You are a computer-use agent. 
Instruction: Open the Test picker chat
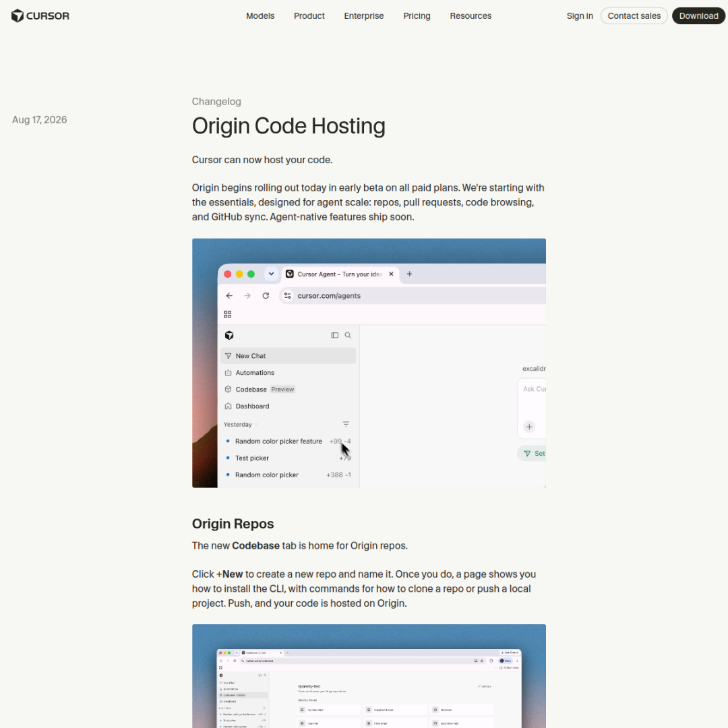289,458
